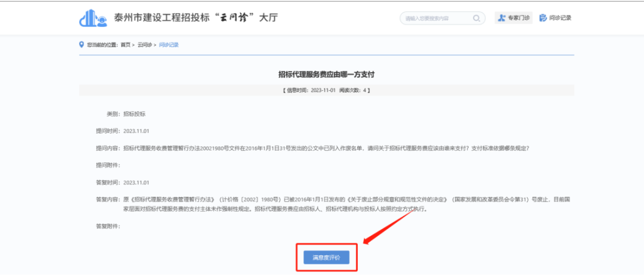This screenshot has width=644, height=275.
Task: Click the 提问时间 2023.11.01 value
Action: point(136,131)
